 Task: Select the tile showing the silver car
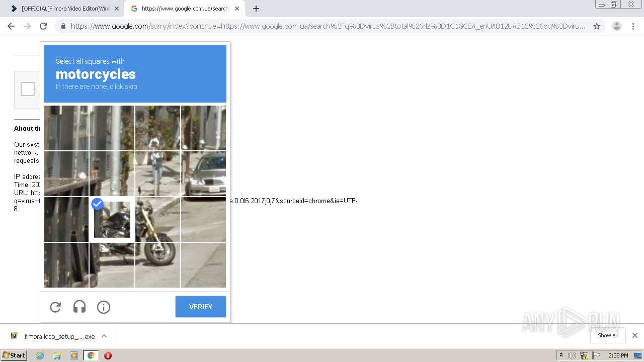[x=203, y=173]
